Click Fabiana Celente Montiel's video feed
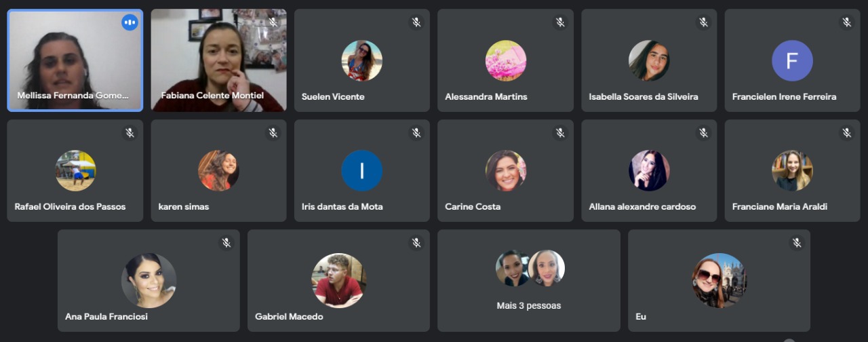 [218, 60]
